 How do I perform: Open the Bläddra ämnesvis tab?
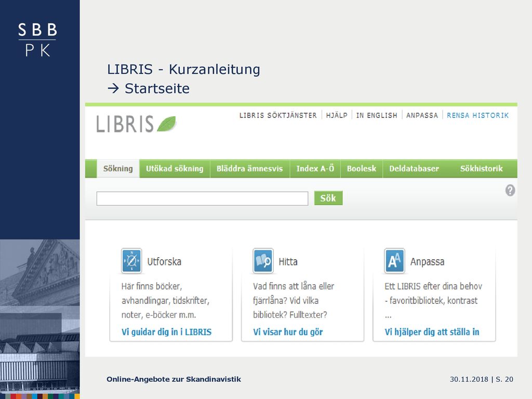[250, 169]
